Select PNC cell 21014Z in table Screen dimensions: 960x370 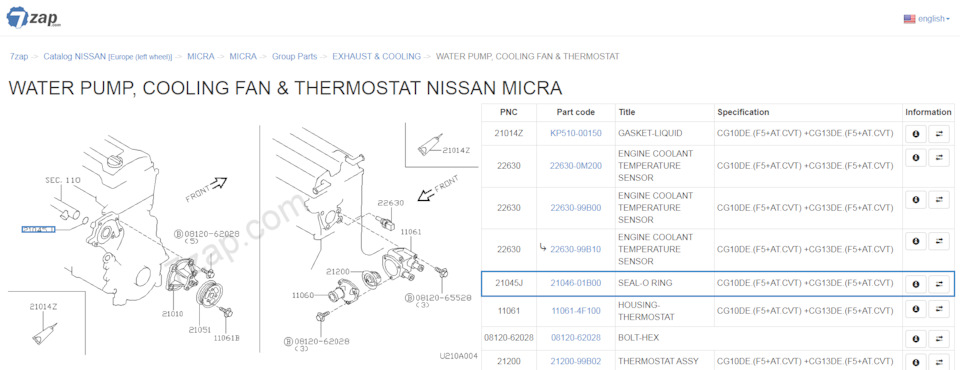pyautogui.click(x=509, y=133)
